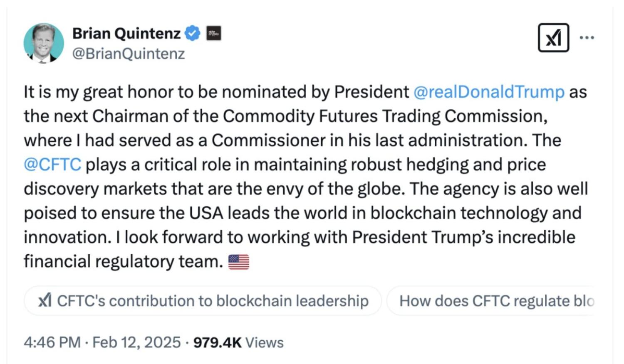Click the "Views" label

pos(265,342)
